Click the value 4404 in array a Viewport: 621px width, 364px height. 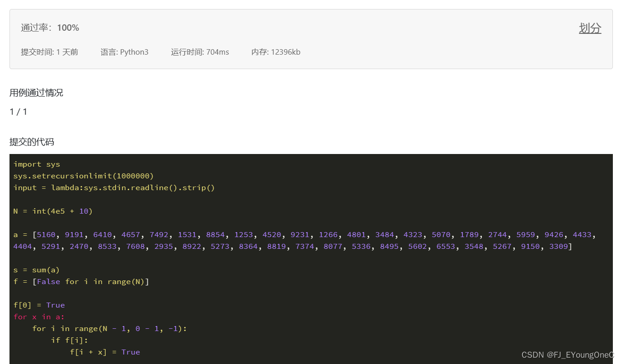23,247
